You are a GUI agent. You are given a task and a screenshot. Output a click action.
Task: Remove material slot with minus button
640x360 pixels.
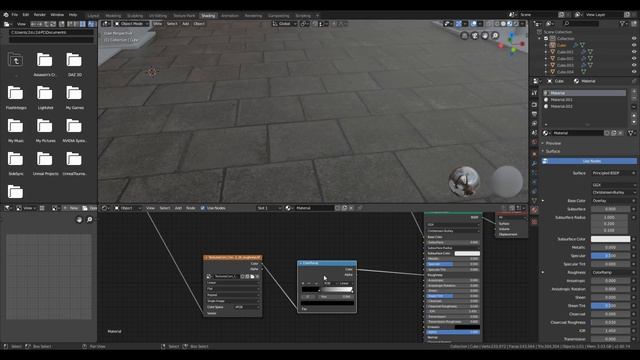pos(634,98)
